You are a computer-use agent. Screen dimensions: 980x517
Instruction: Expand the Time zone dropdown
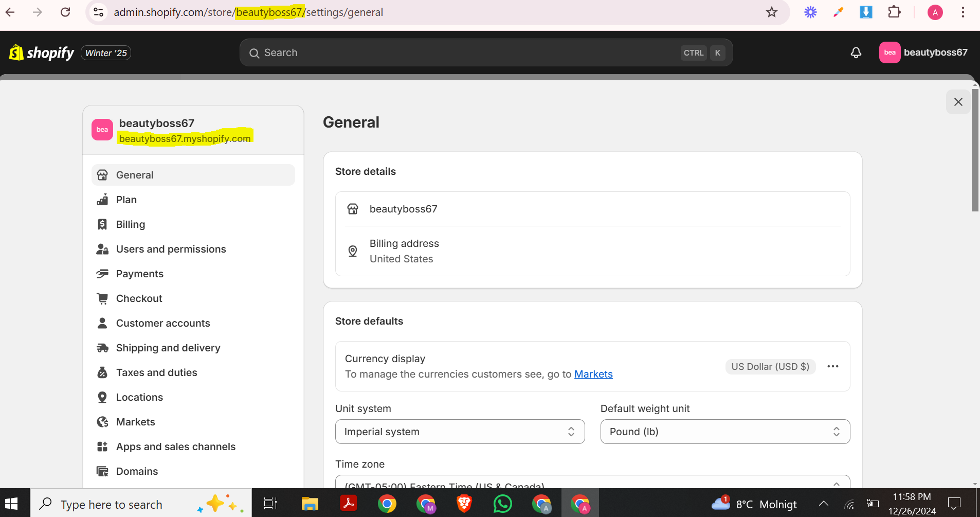tap(592, 484)
